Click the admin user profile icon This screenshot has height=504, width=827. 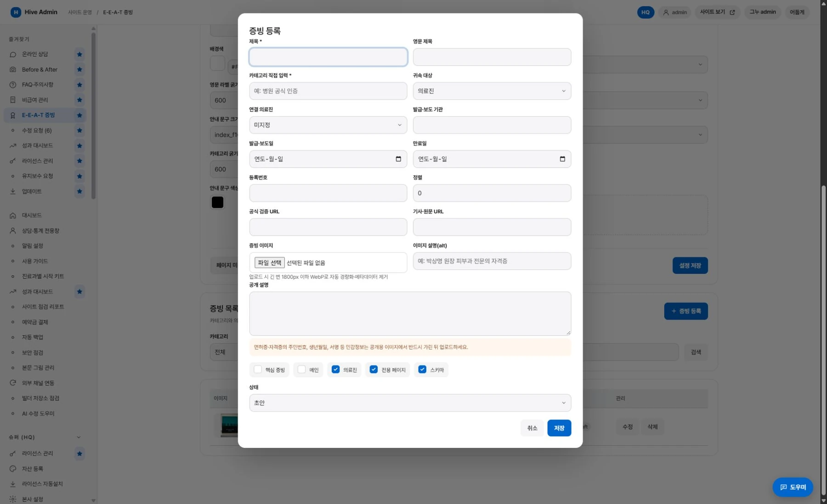click(666, 12)
